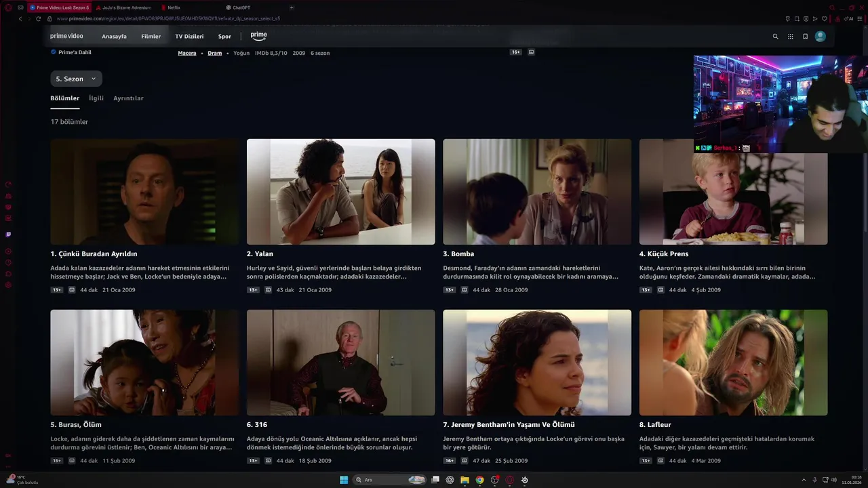This screenshot has width=868, height=488.
Task: Open the profile avatar menu
Action: coord(821,37)
